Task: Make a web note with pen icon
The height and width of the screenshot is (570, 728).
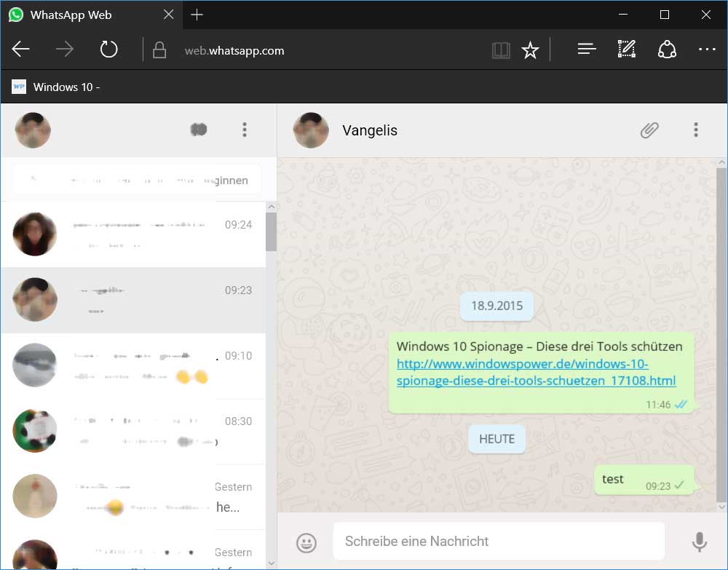Action: [x=626, y=49]
